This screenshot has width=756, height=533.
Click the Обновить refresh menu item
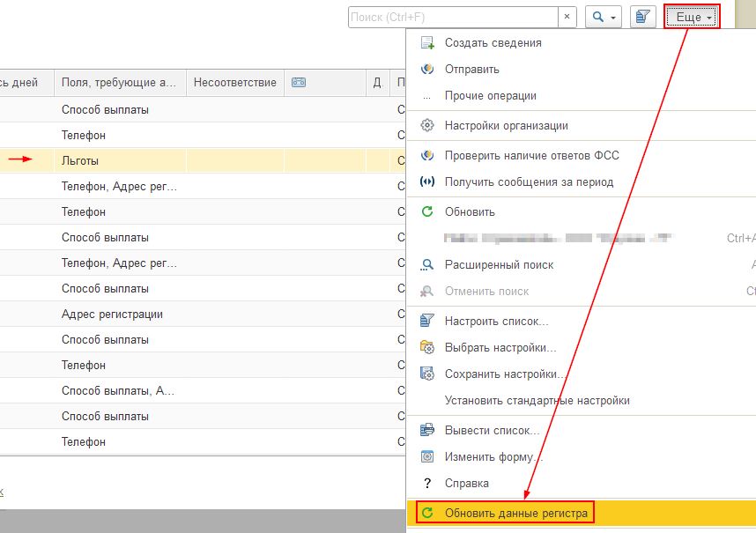(581, 212)
